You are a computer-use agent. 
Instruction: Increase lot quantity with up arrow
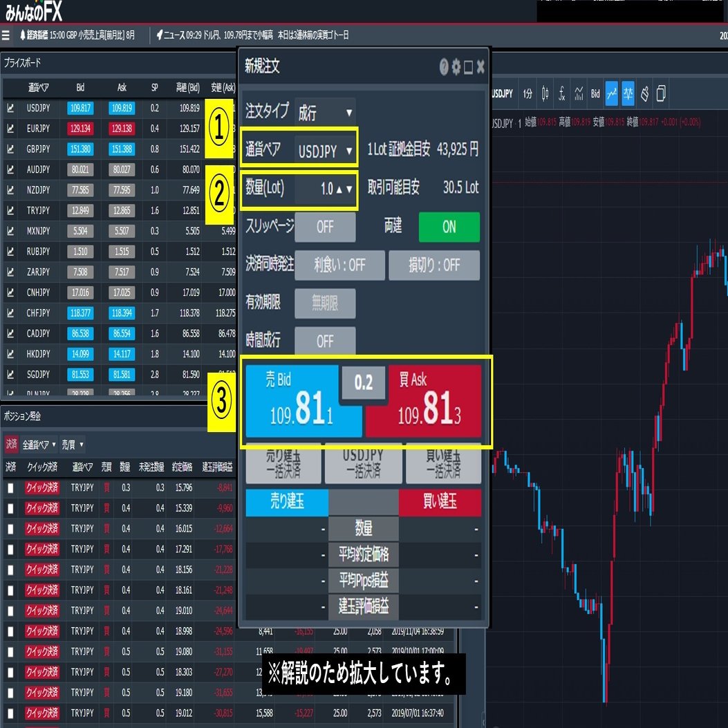339,189
